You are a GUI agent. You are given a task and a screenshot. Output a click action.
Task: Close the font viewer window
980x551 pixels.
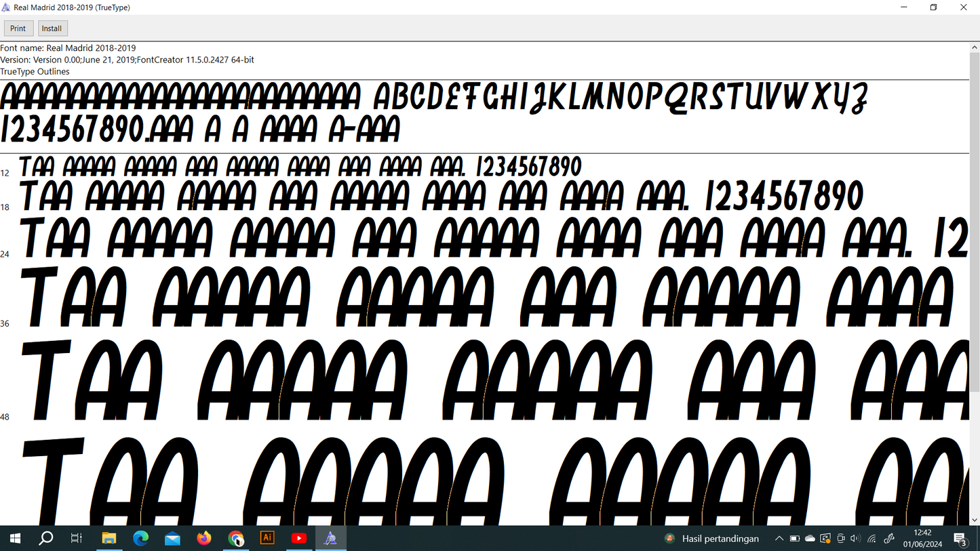pyautogui.click(x=964, y=7)
